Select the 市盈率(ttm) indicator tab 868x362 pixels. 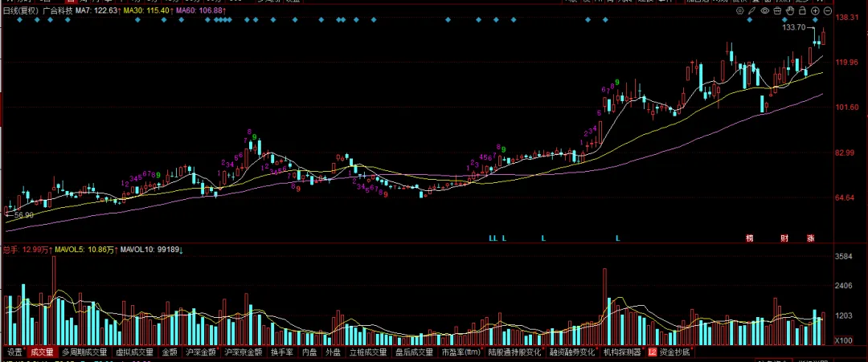point(461,352)
